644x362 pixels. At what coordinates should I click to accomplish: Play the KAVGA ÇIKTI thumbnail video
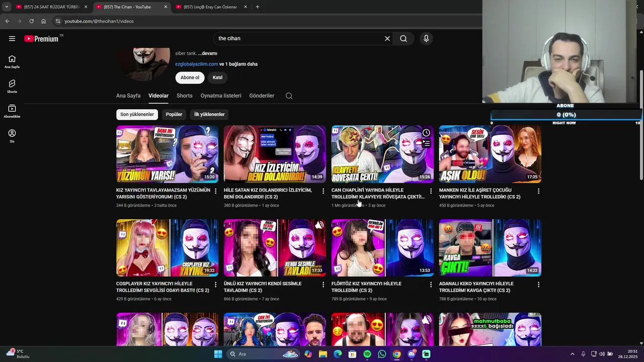point(490,248)
